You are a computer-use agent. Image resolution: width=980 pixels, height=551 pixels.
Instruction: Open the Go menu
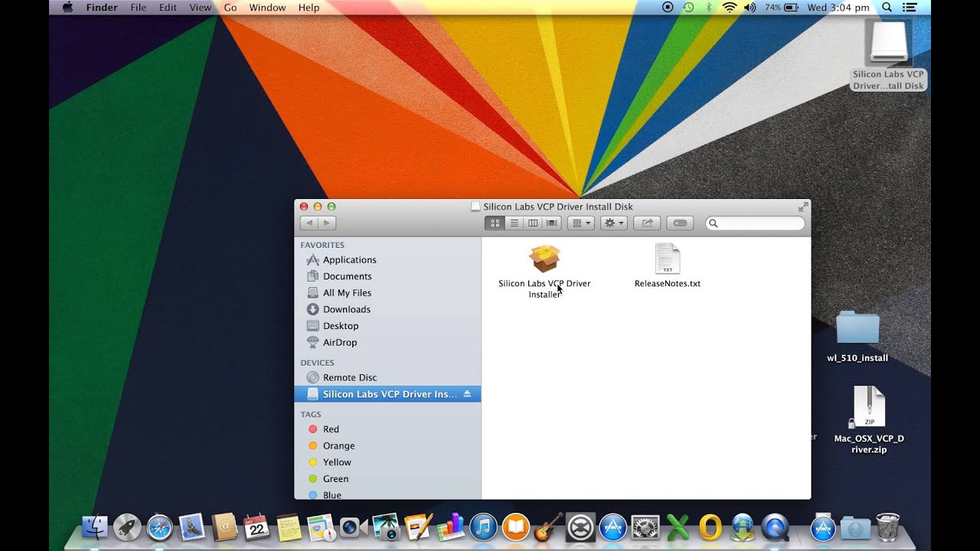[x=230, y=8]
